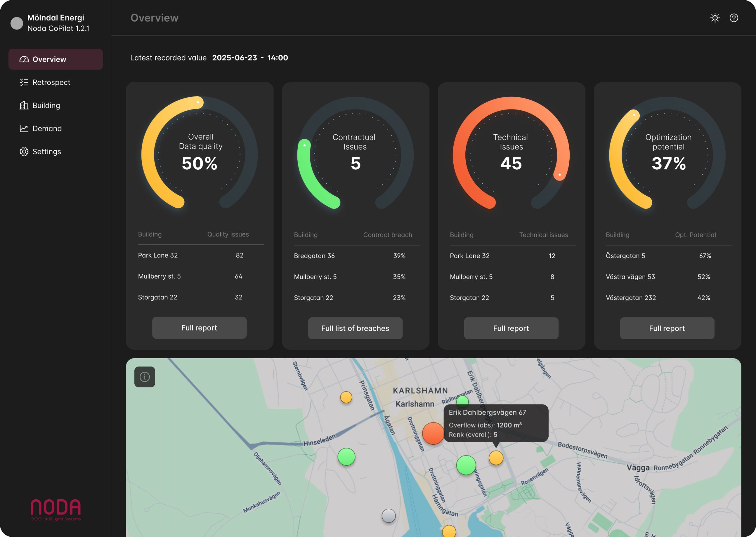The image size is (756, 537).
Task: Select the gray map marker
Action: 388,515
